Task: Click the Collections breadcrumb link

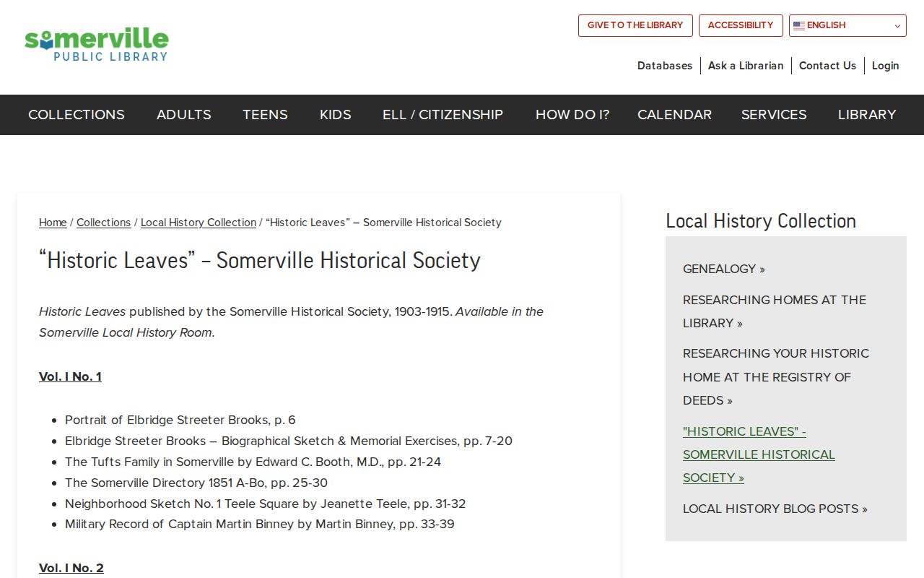Action: [104, 223]
